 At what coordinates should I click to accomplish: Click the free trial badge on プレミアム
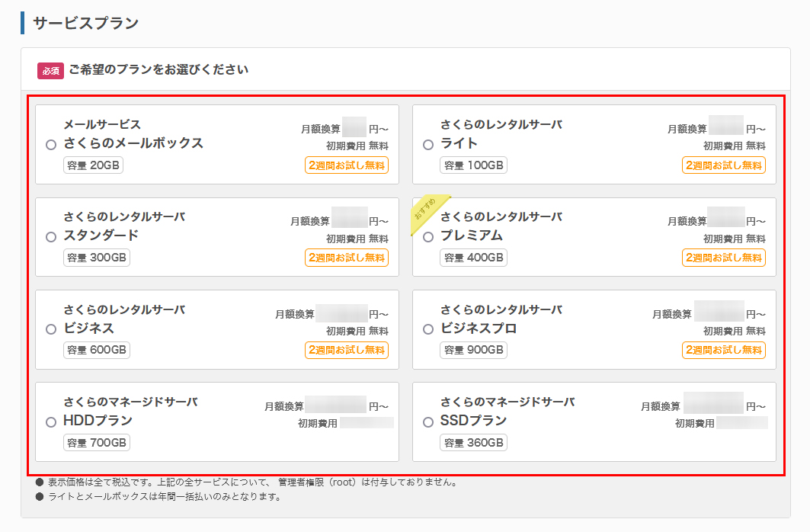coord(724,258)
